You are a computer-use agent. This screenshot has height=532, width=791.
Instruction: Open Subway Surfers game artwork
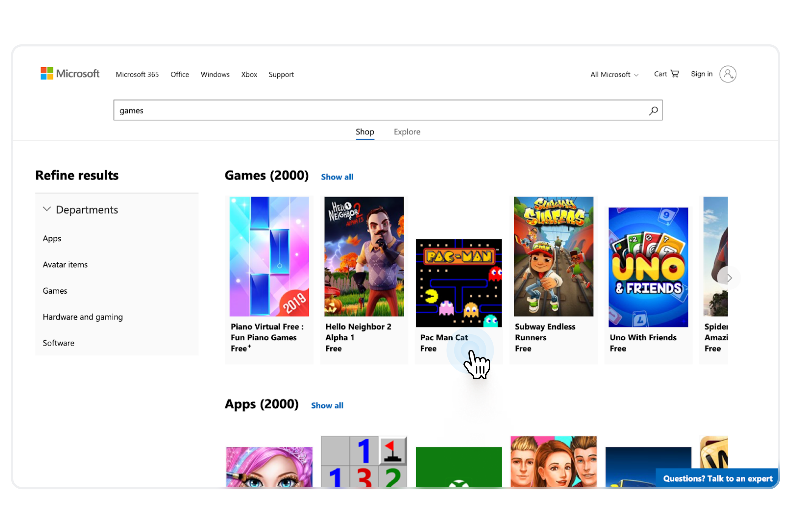pyautogui.click(x=554, y=257)
